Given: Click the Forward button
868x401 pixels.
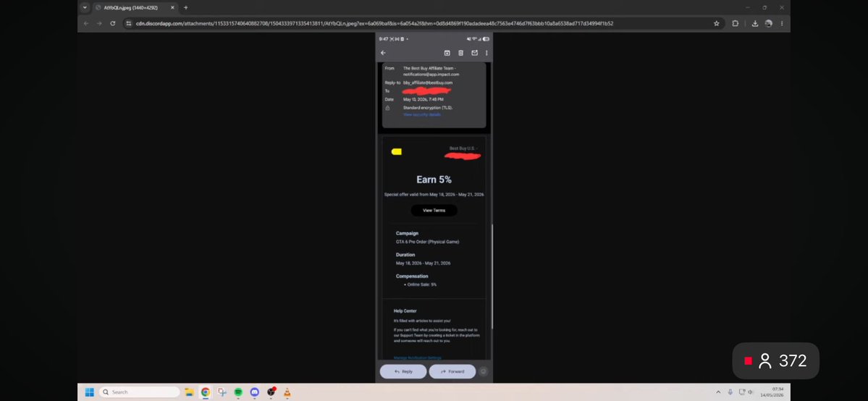Looking at the screenshot, I should [x=452, y=371].
